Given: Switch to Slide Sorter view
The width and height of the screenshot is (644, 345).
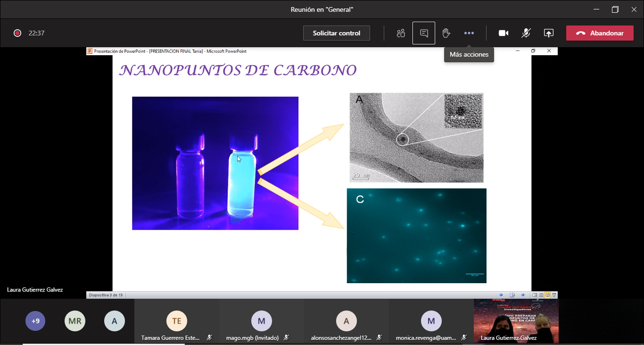Looking at the screenshot, I should tap(542, 295).
